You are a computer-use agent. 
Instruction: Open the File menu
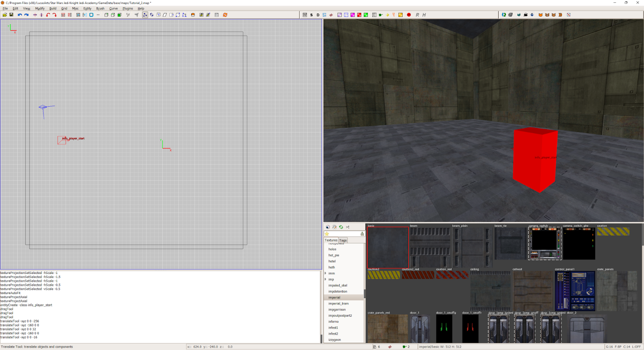[5, 8]
